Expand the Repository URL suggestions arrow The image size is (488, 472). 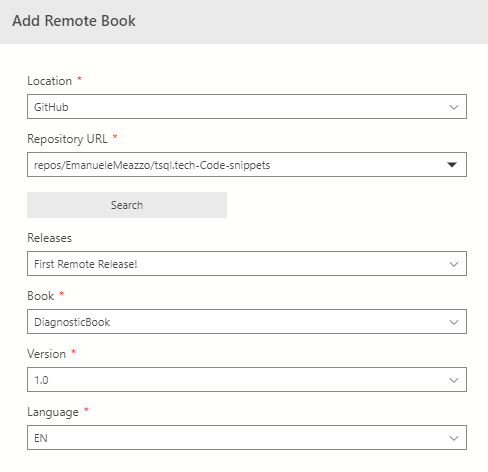[452, 165]
